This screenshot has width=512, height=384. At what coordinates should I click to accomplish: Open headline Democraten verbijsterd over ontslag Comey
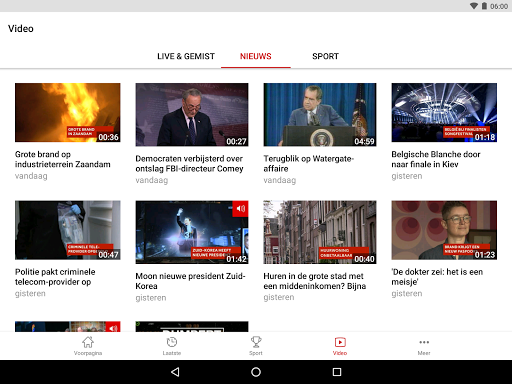coord(189,164)
